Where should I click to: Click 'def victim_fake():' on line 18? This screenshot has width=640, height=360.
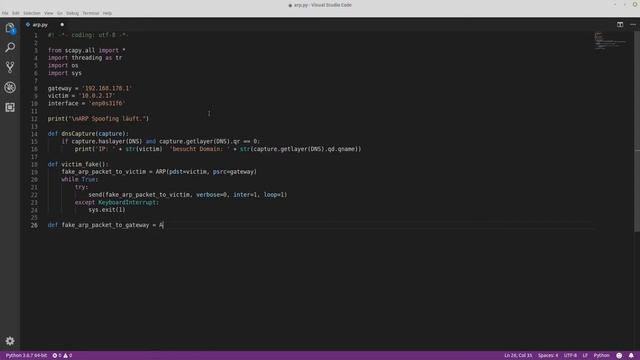click(x=78, y=164)
